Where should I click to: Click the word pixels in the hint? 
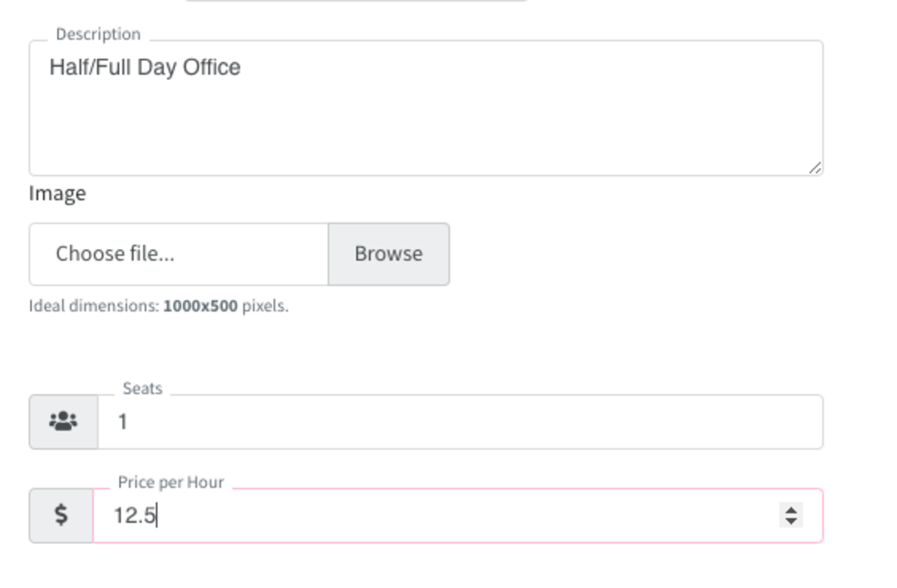point(265,306)
